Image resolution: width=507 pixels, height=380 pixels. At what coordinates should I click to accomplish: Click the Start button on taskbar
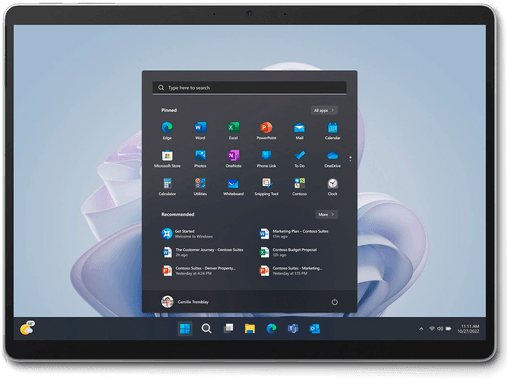[x=185, y=329]
